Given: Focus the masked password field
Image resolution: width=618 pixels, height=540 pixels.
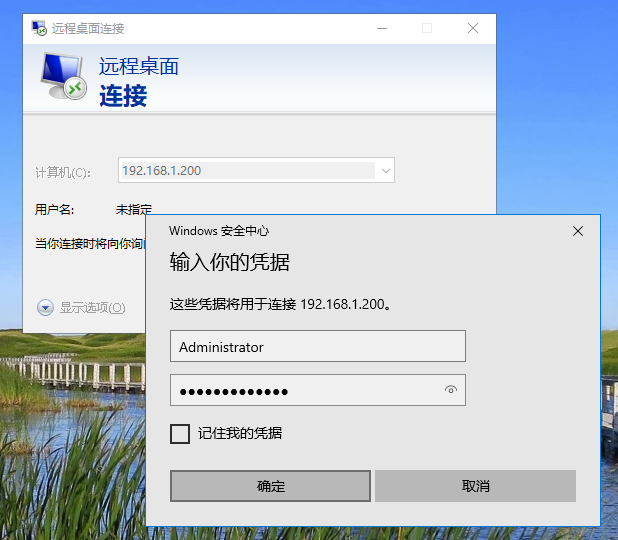Looking at the screenshot, I should (x=305, y=390).
